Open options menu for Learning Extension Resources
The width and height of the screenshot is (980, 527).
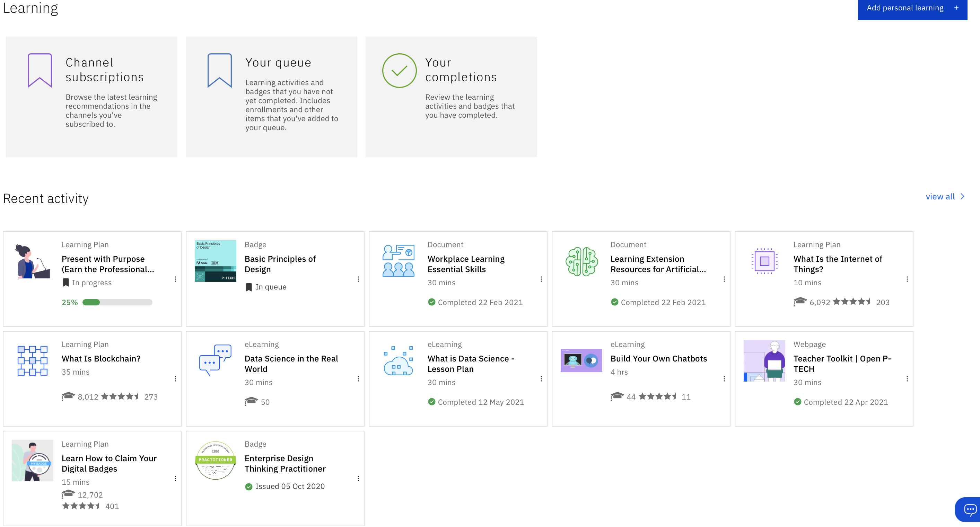point(724,279)
